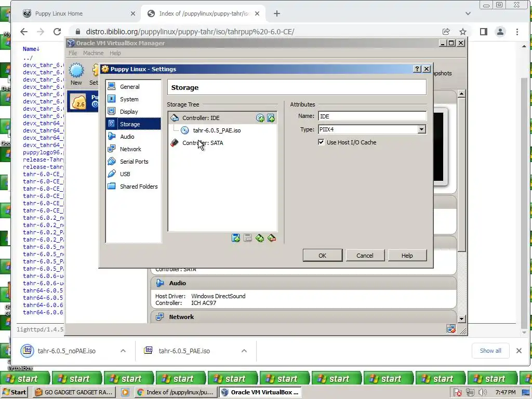Screen dimensions: 532x399
Task: Switch to GO GADGET GADGET RA taskbar item
Action: point(74,392)
